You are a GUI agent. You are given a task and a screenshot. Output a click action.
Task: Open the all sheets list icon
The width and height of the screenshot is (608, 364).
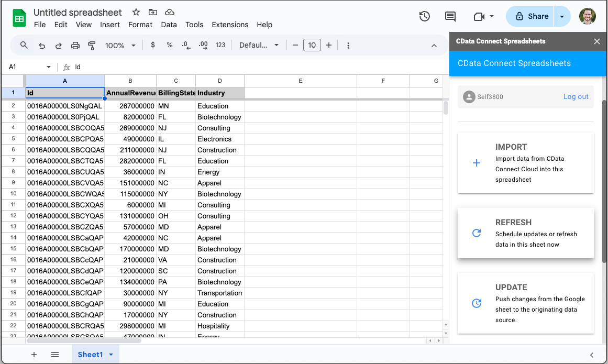55,355
